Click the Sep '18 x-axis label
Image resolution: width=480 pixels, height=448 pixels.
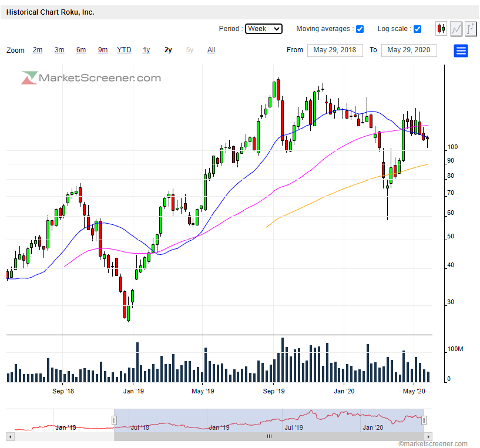tap(63, 392)
